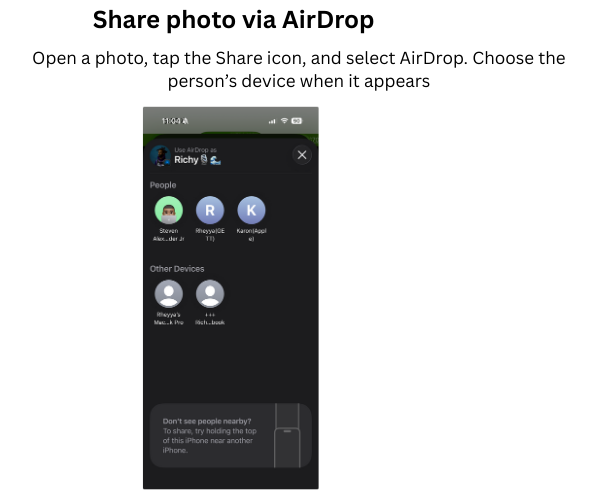Send to Rheyya's MacBook Pro device icon

click(x=169, y=294)
